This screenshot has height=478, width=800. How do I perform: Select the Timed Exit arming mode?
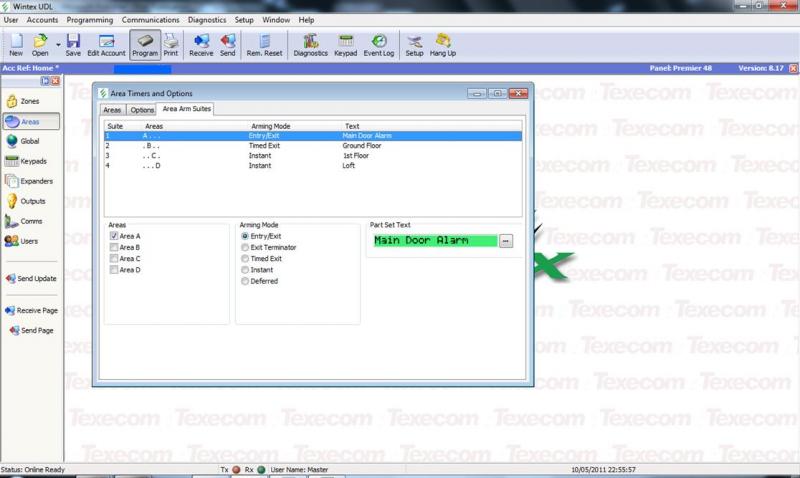(245, 258)
